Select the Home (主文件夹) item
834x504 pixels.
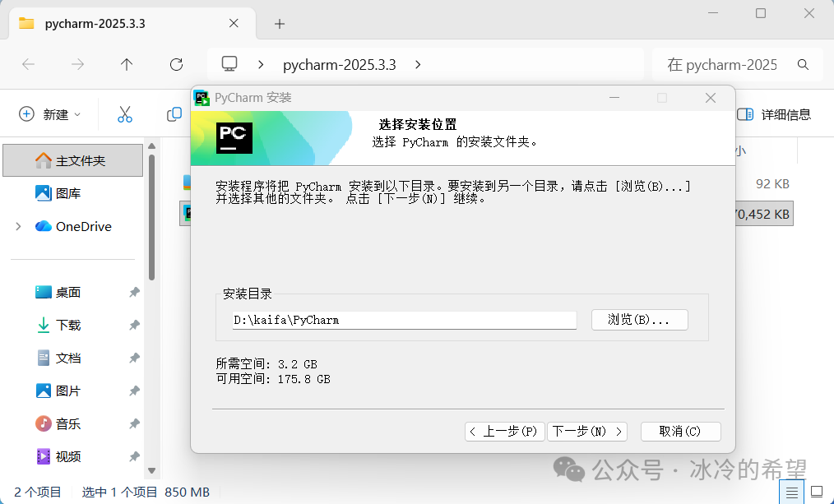[80, 160]
